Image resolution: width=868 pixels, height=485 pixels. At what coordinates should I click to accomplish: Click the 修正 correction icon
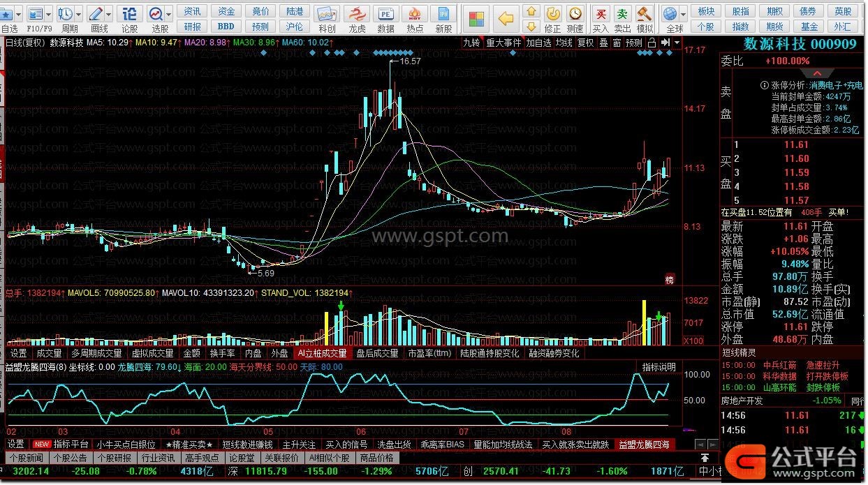point(552,13)
